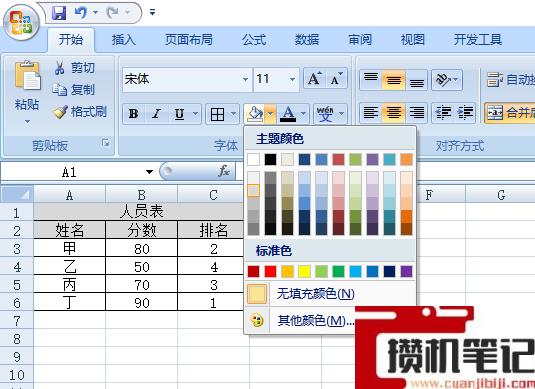Viewport: 535px width, 389px height.
Task: Click the insert function fx button
Action: [x=224, y=171]
